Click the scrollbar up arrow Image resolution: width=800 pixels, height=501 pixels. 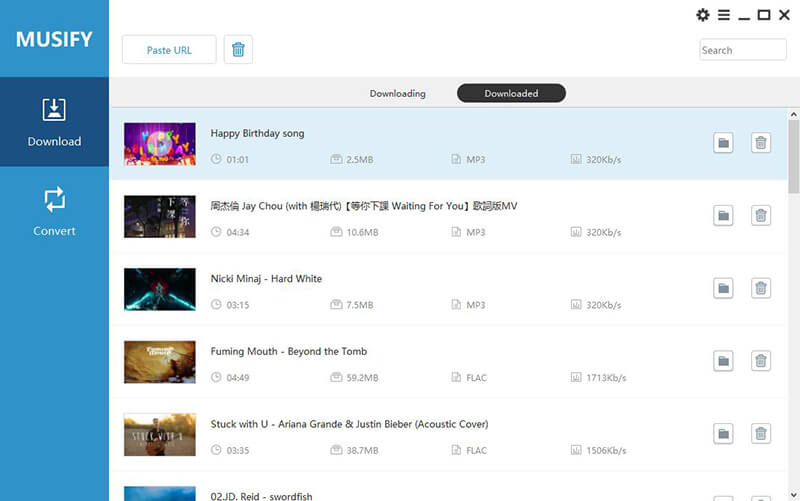tap(793, 114)
